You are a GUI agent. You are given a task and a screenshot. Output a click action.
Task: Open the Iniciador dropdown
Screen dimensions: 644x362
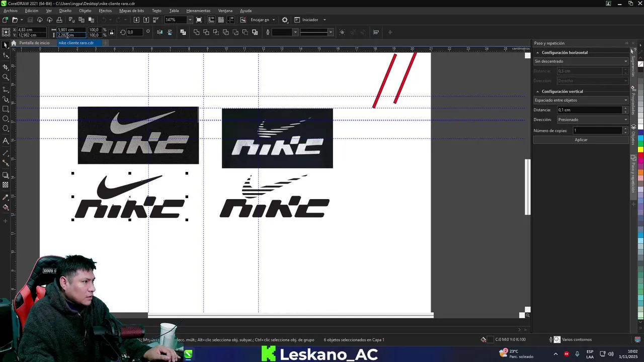(x=324, y=20)
